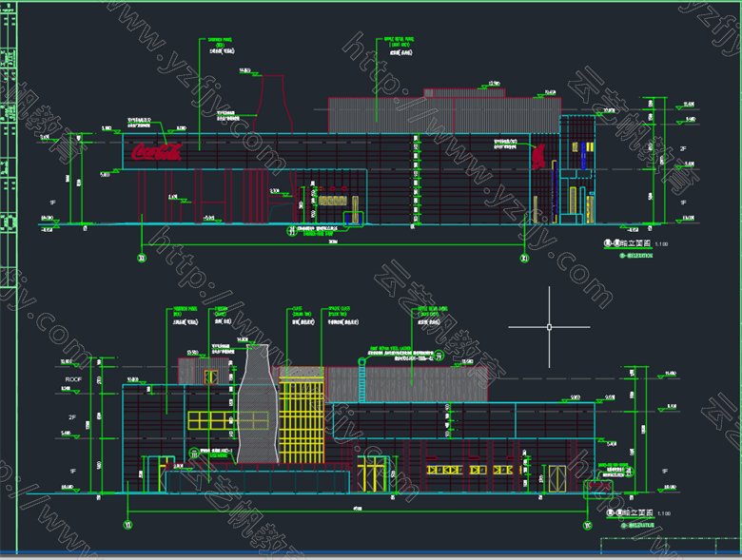Click the red detail marker at lower elevation right corner

(x=598, y=489)
